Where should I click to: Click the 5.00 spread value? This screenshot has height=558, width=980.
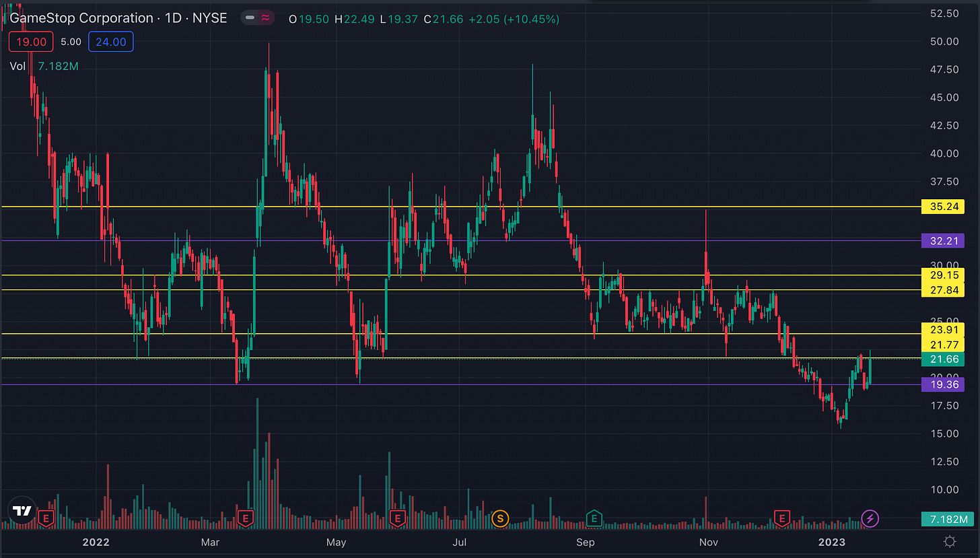[70, 42]
